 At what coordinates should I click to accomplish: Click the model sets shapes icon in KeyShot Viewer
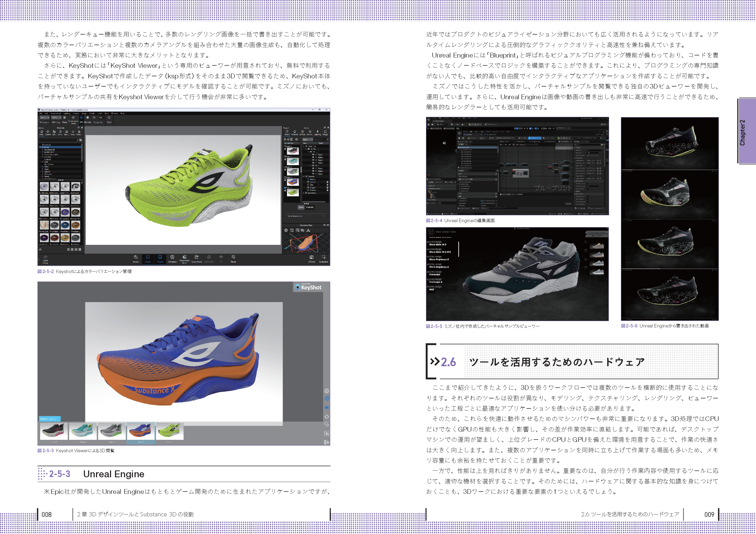click(326, 398)
